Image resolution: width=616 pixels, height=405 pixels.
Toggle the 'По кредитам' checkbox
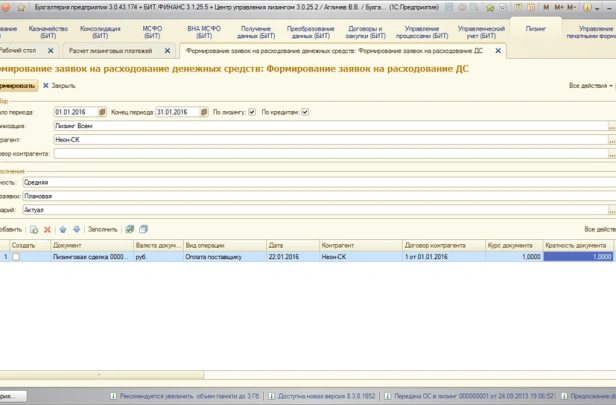pyautogui.click(x=305, y=112)
